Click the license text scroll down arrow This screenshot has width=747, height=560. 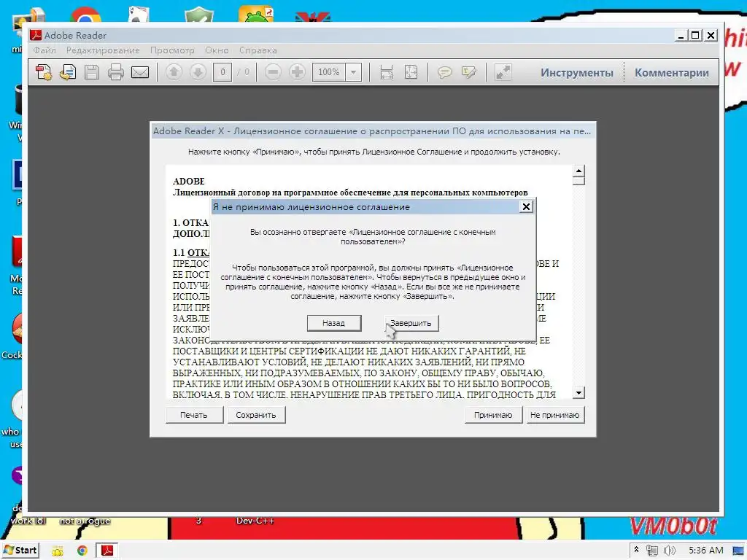(578, 393)
